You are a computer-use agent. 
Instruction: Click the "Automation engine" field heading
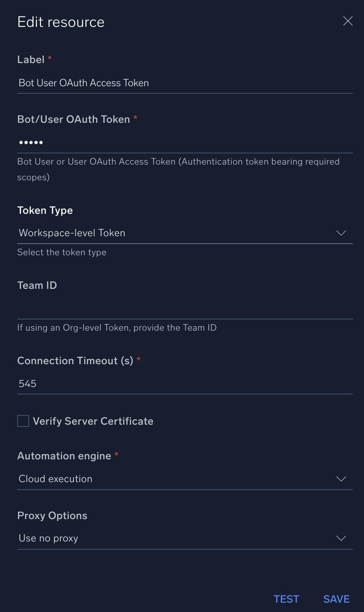(x=64, y=456)
